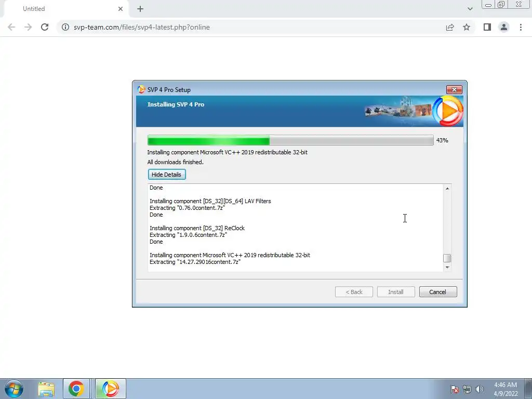Click the network icon in the system tray
The width and height of the screenshot is (532, 399).
pyautogui.click(x=467, y=389)
